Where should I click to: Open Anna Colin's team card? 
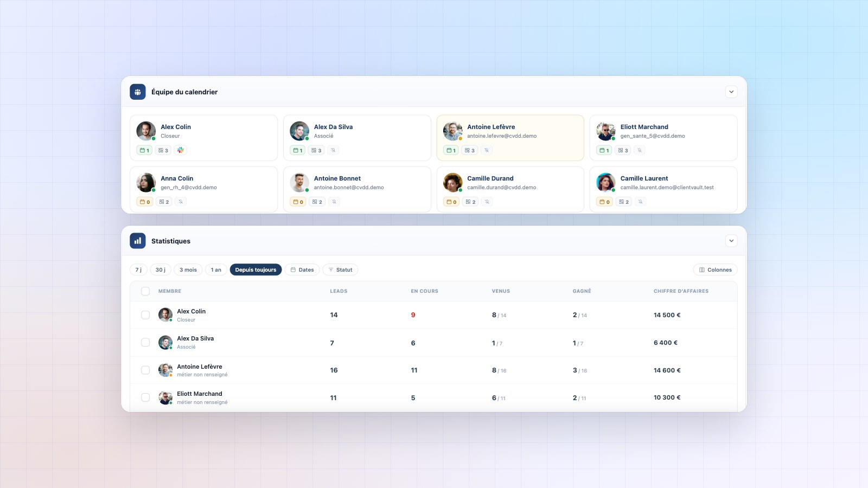tap(203, 189)
